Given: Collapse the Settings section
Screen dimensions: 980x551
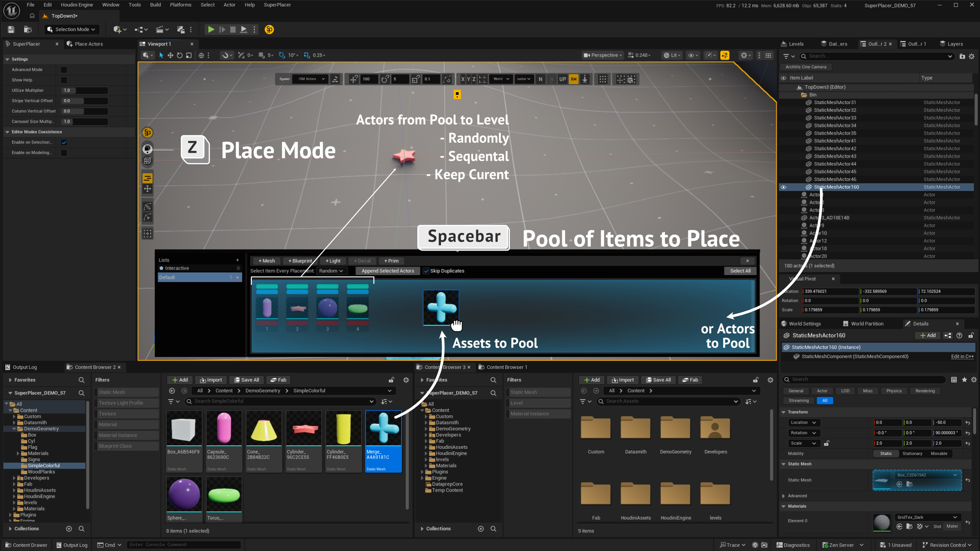Looking at the screenshot, I should click(x=7, y=59).
